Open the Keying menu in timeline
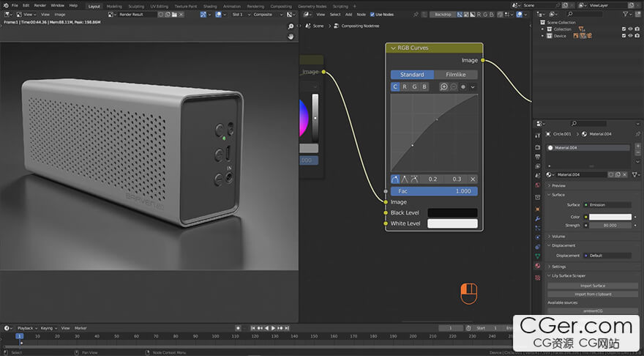This screenshot has width=644, height=356. (x=48, y=328)
